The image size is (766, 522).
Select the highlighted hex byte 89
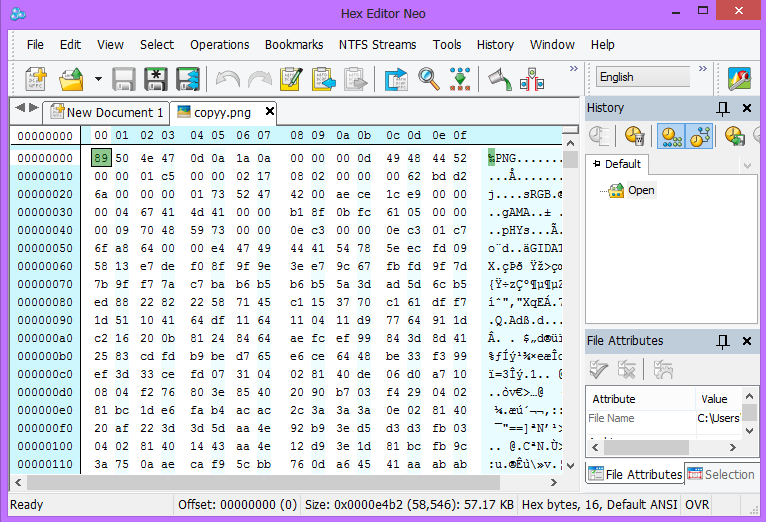101,158
